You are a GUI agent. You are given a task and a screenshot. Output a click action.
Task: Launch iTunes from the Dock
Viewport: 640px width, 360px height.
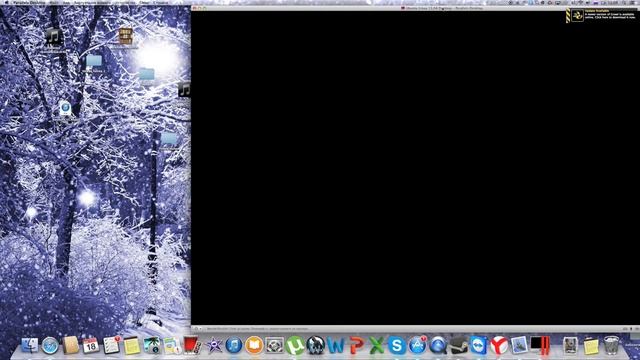click(x=234, y=345)
